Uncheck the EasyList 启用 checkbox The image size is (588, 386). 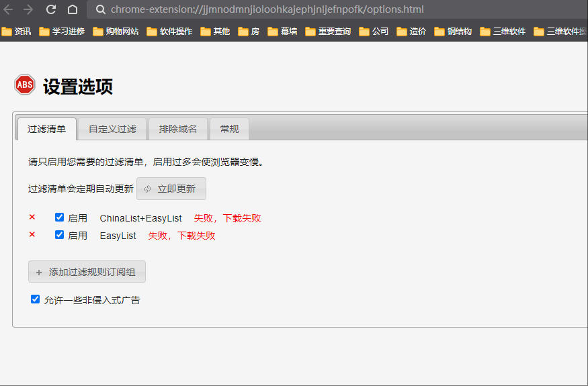60,235
